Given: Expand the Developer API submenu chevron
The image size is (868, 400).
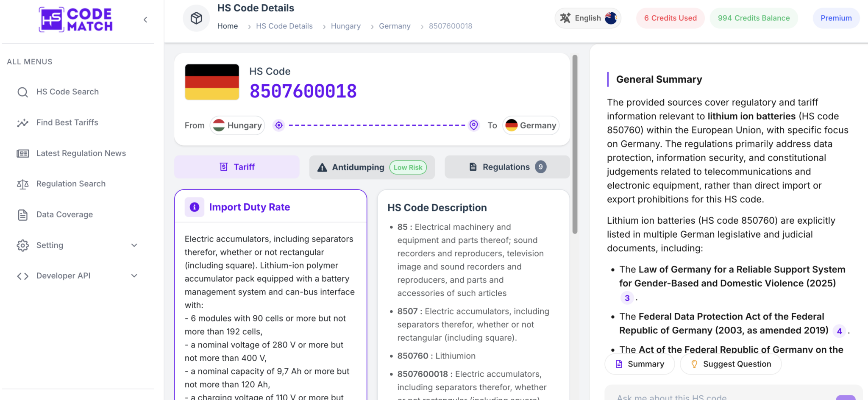Looking at the screenshot, I should coord(134,276).
